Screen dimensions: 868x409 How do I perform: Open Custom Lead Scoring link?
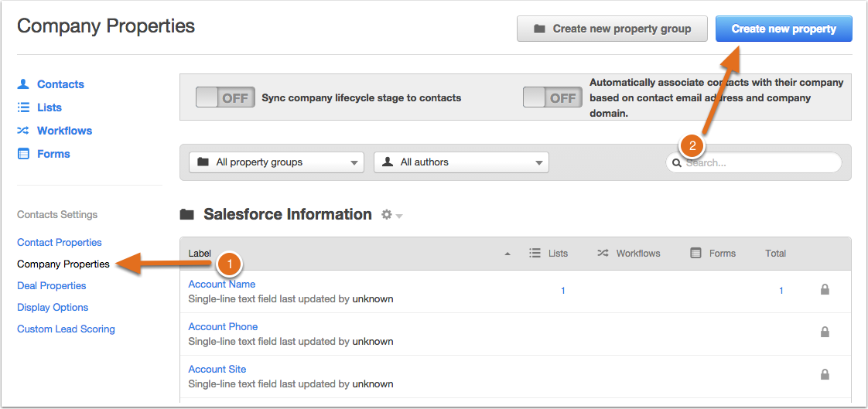(66, 329)
